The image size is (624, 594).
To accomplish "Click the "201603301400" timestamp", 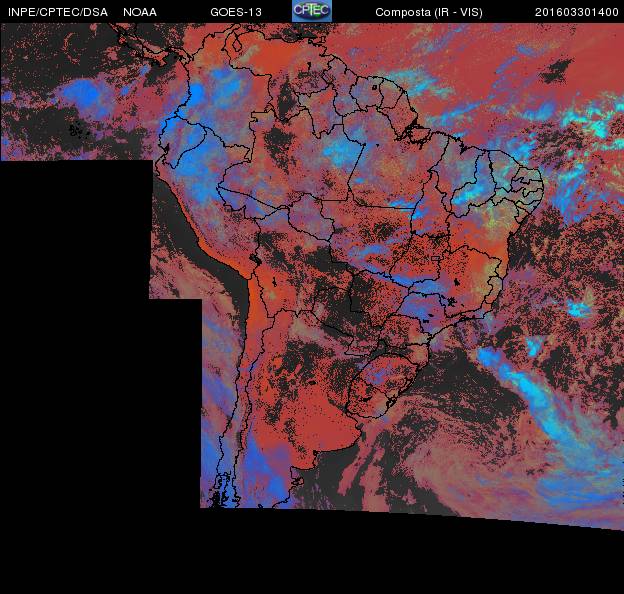I will pyautogui.click(x=577, y=12).
